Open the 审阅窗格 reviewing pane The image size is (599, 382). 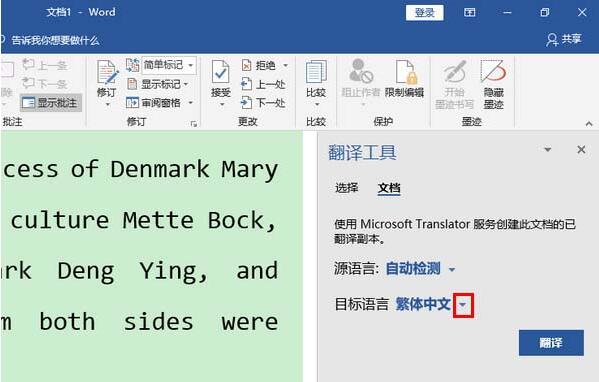[154, 102]
